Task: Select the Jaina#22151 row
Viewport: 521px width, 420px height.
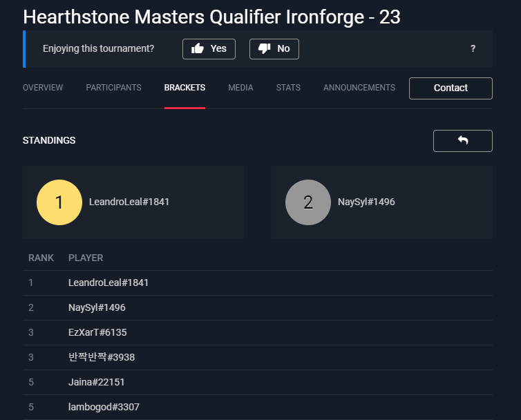Action: tap(258, 383)
